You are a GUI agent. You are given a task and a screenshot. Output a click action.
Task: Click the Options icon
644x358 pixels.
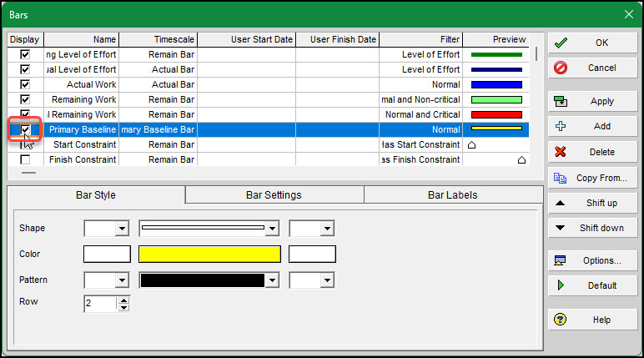[x=561, y=260]
